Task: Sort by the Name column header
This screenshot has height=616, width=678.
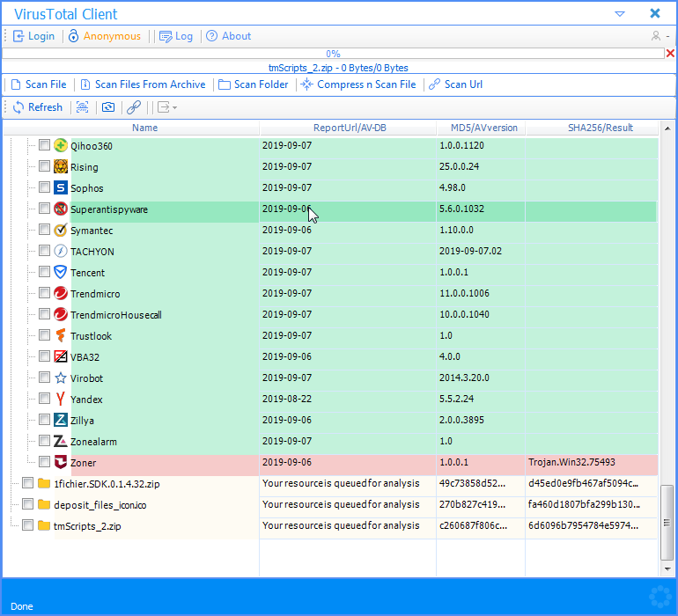Action: click(131, 128)
